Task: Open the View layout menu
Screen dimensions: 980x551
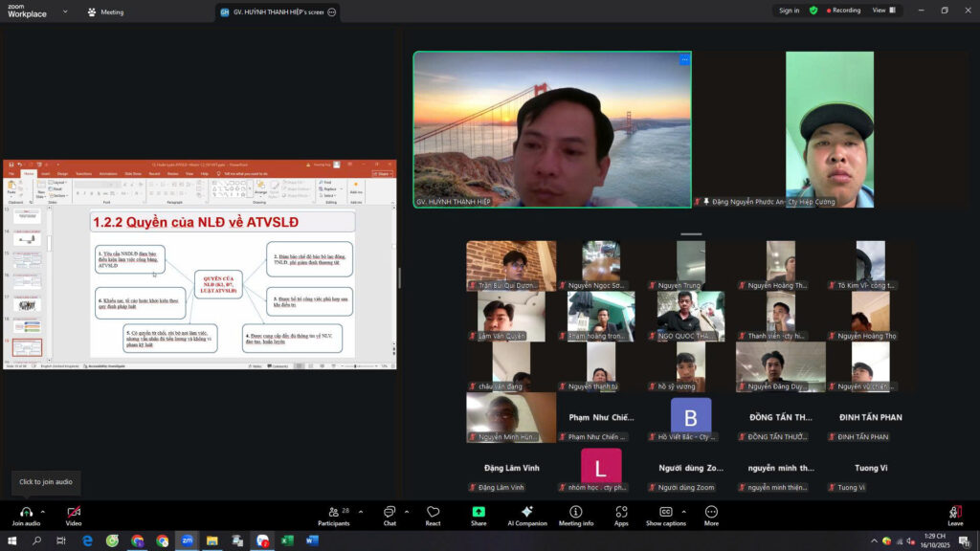Action: click(883, 11)
